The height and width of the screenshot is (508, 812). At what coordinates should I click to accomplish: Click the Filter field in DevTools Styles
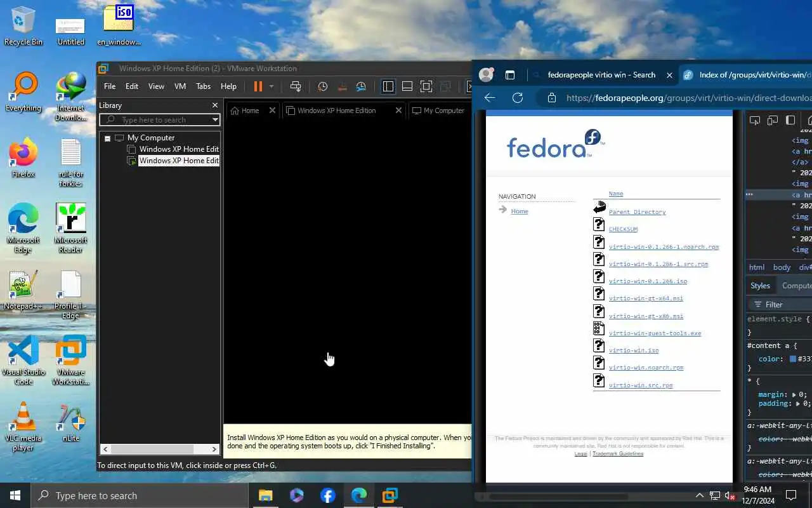tap(782, 305)
